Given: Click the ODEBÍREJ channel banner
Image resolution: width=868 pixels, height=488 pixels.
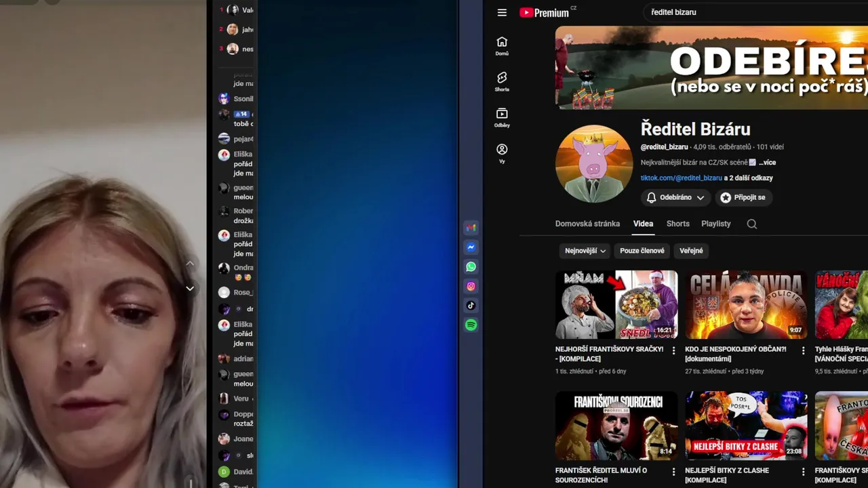Looking at the screenshot, I should pyautogui.click(x=711, y=68).
